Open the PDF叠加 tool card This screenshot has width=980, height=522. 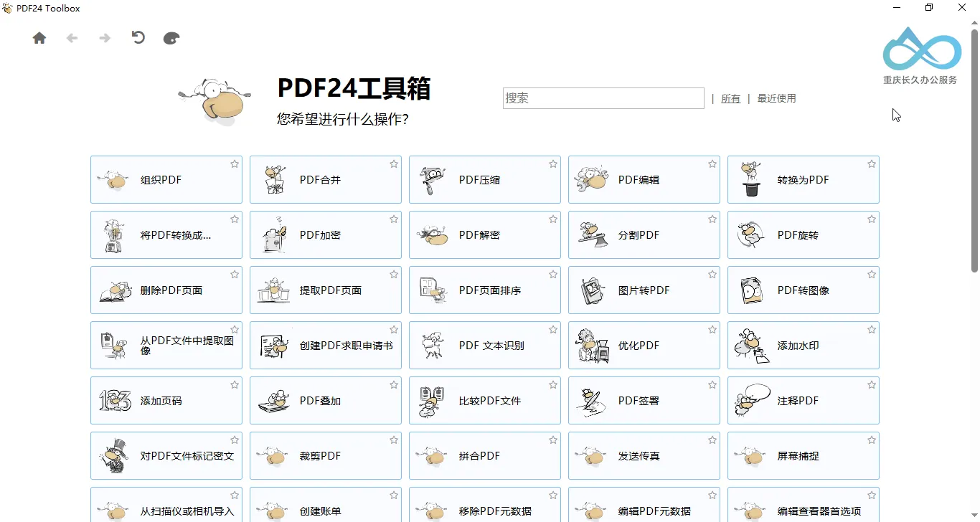pos(326,401)
